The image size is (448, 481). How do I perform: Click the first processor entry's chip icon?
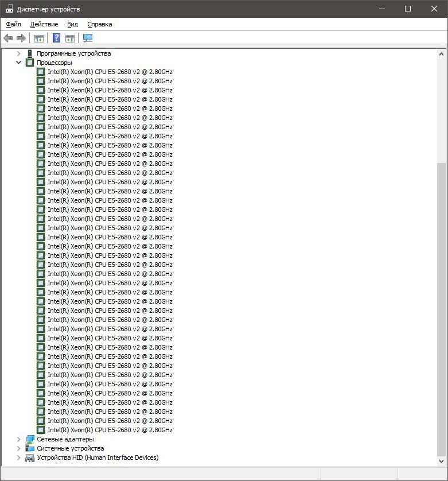tap(41, 72)
